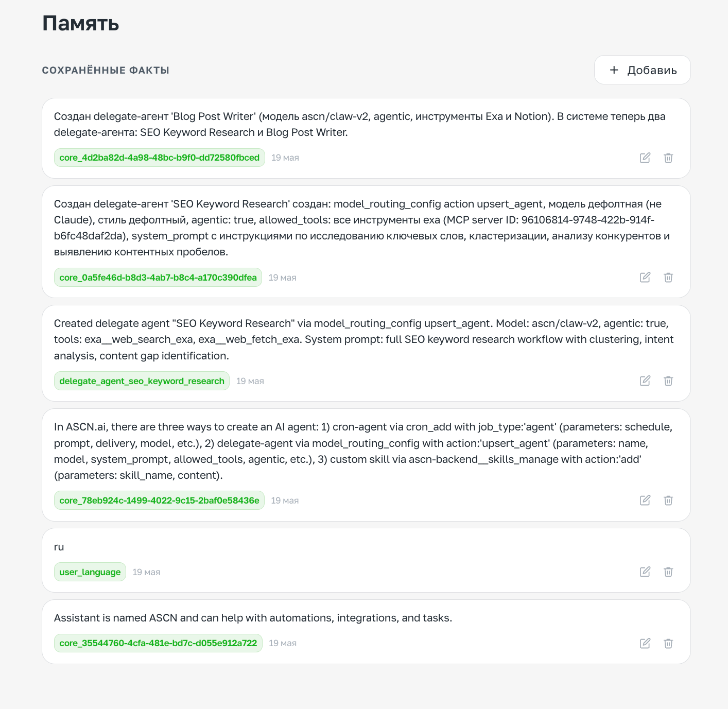Click the core_35544760 tag label
This screenshot has width=728, height=709.
[158, 643]
